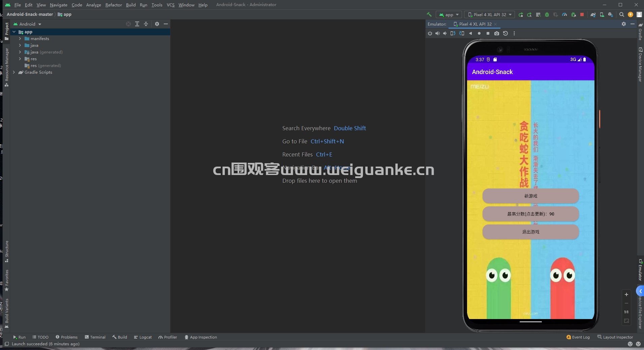Select the res (generated) tree item
The image size is (644, 350).
pos(43,66)
